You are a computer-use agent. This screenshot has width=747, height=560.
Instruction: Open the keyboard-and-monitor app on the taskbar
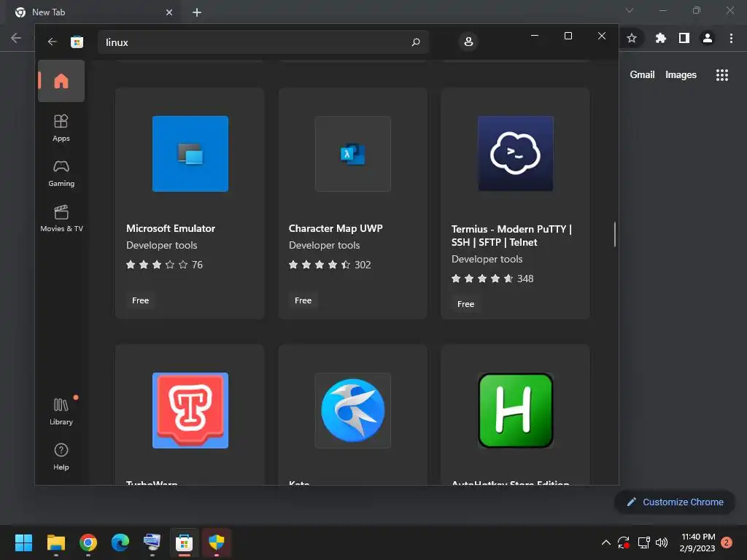click(x=152, y=542)
